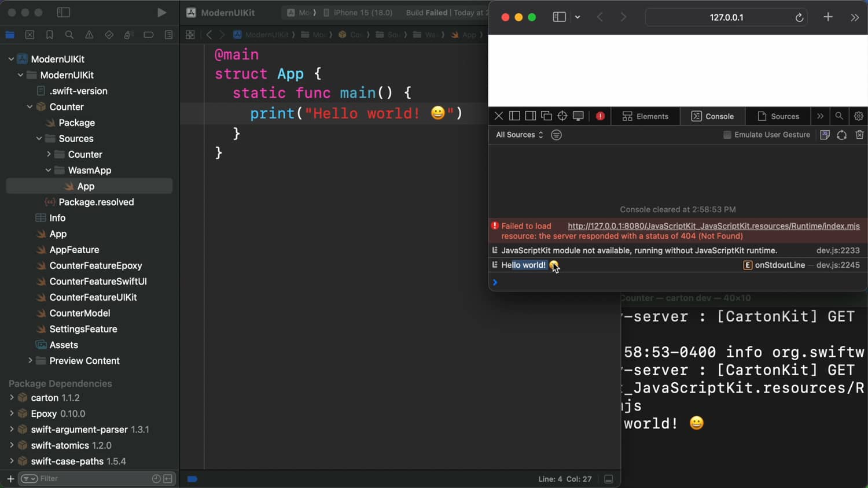The image size is (868, 488).
Task: Open Safari sidebar toggle
Action: 559,17
